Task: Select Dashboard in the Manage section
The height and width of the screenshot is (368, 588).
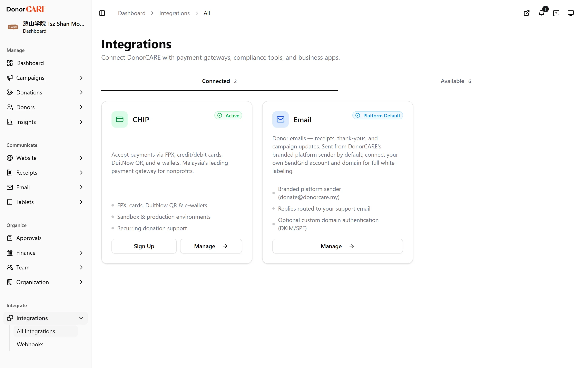Action: point(46,63)
